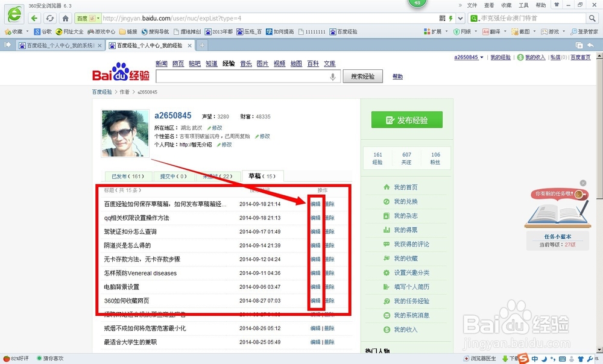This screenshot has width=603, height=364.
Task: Click the 任务小蓝本 book widget
Action: (x=558, y=215)
